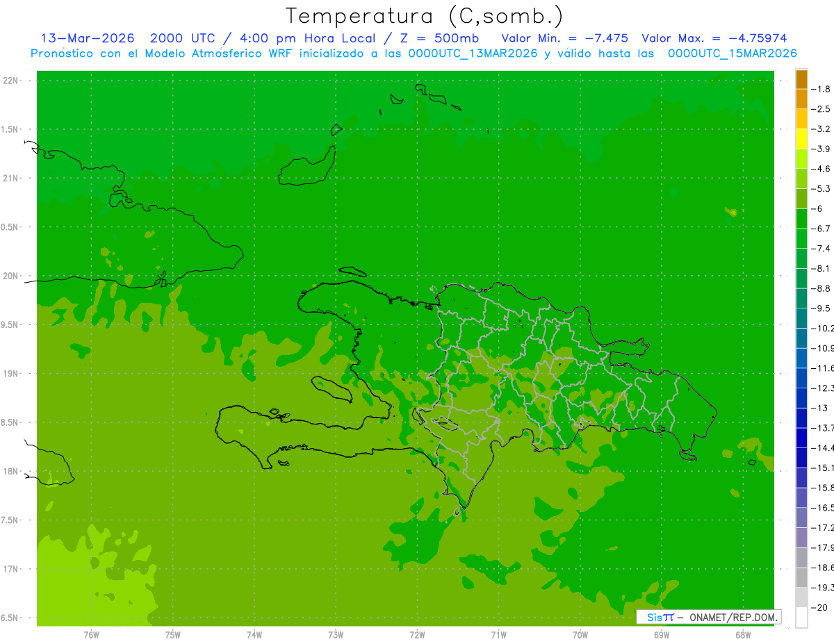
Task: Click the '71W' longitude label
Action: click(498, 635)
